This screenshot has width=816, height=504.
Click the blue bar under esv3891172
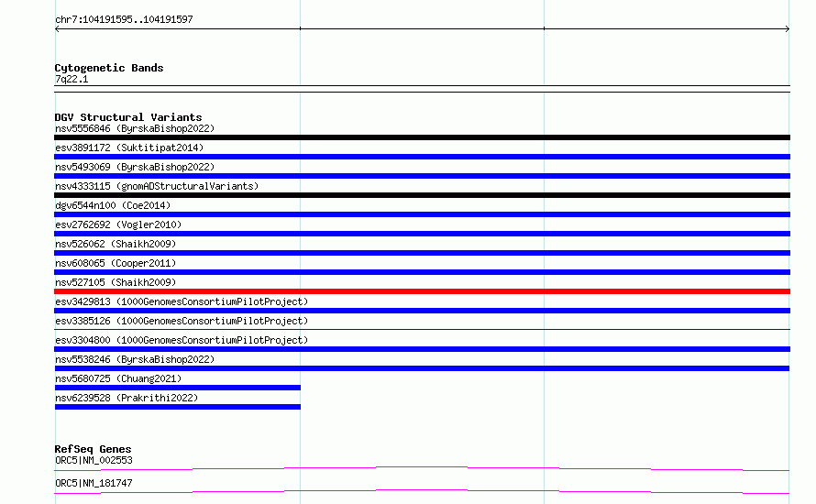pos(422,157)
